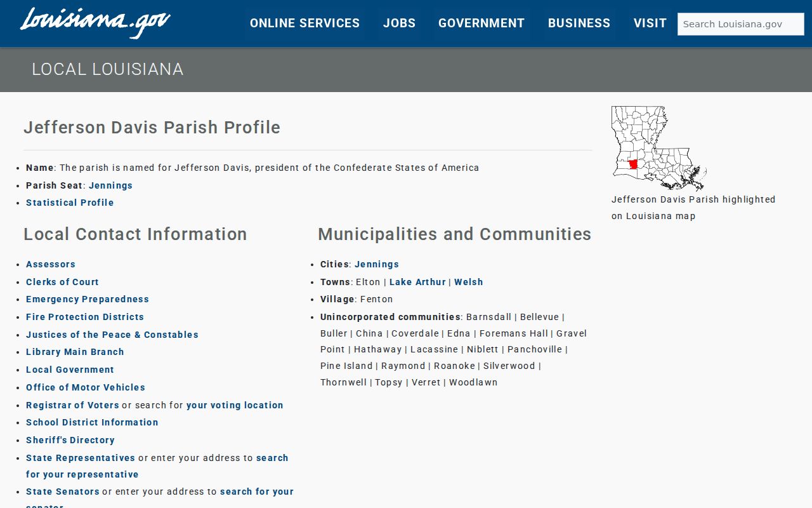Click the Silverwood community name

(x=509, y=366)
